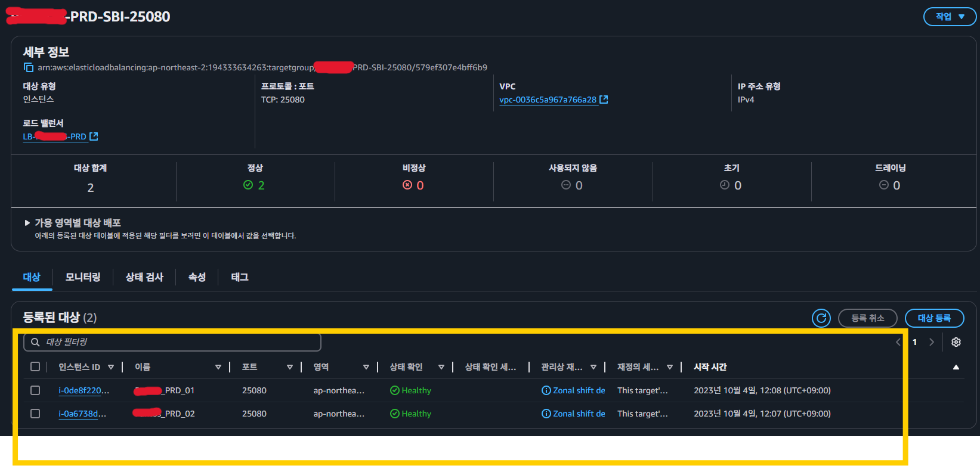The image size is (980, 466).
Task: Switch to the 모니터링 tab
Action: [83, 277]
